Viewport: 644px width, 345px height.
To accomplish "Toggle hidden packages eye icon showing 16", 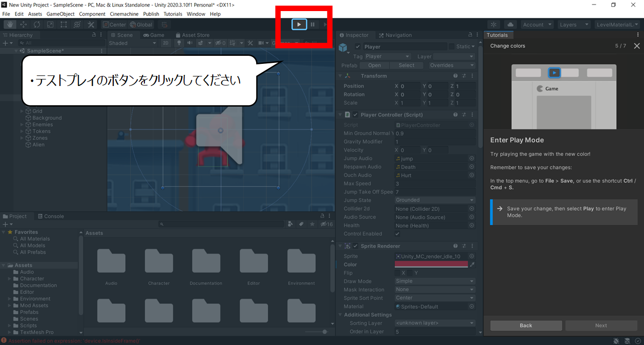I will (327, 224).
